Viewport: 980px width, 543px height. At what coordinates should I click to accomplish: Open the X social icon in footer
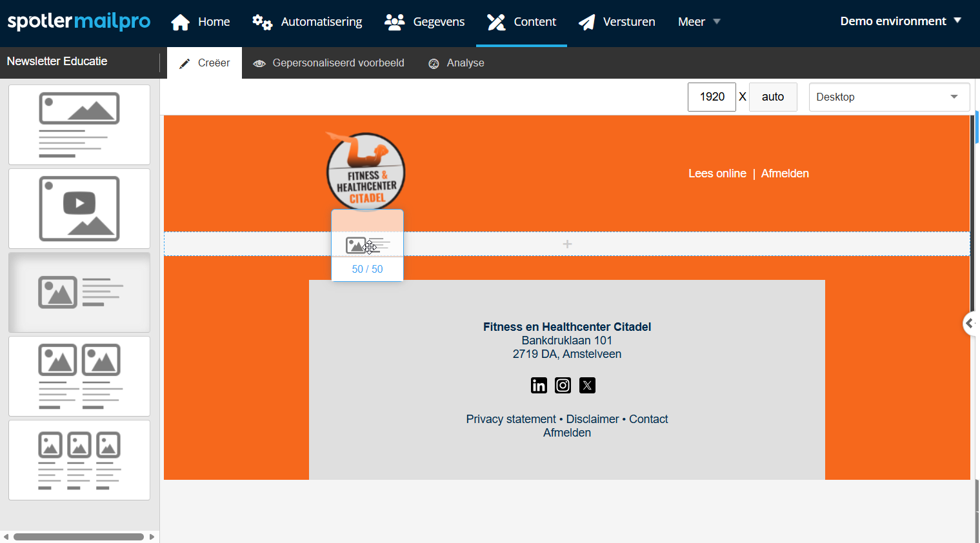coord(587,386)
